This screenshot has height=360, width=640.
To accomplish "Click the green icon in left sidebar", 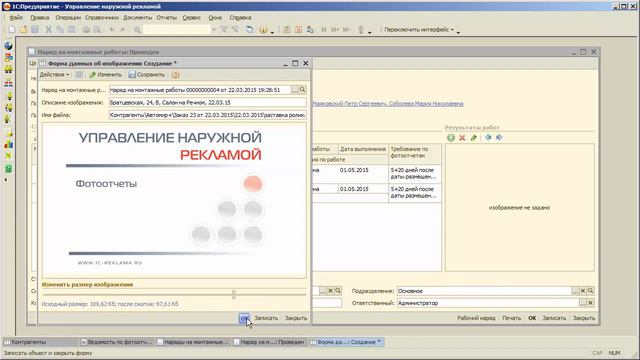I will pyautogui.click(x=8, y=169).
